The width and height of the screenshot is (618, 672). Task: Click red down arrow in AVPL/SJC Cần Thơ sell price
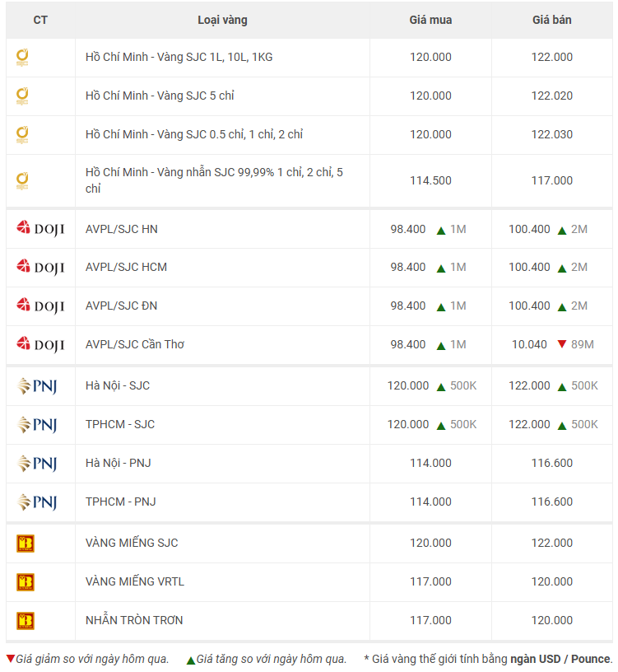pyautogui.click(x=562, y=343)
